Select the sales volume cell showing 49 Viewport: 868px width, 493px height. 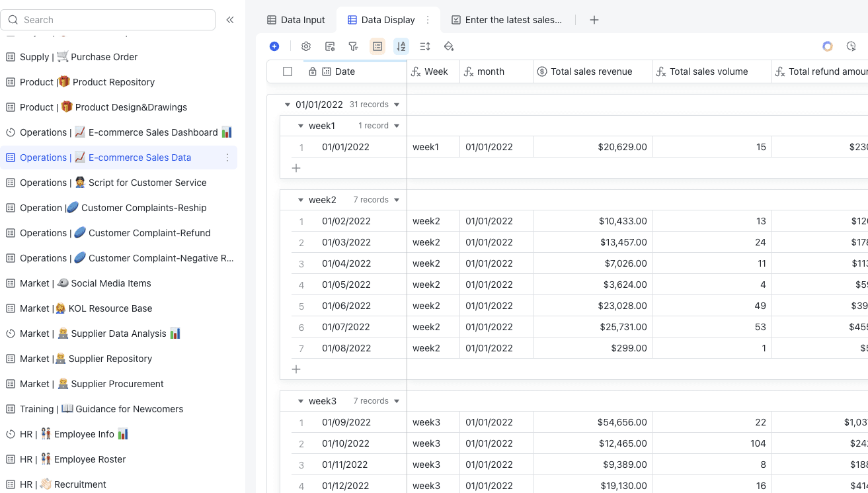coord(711,306)
